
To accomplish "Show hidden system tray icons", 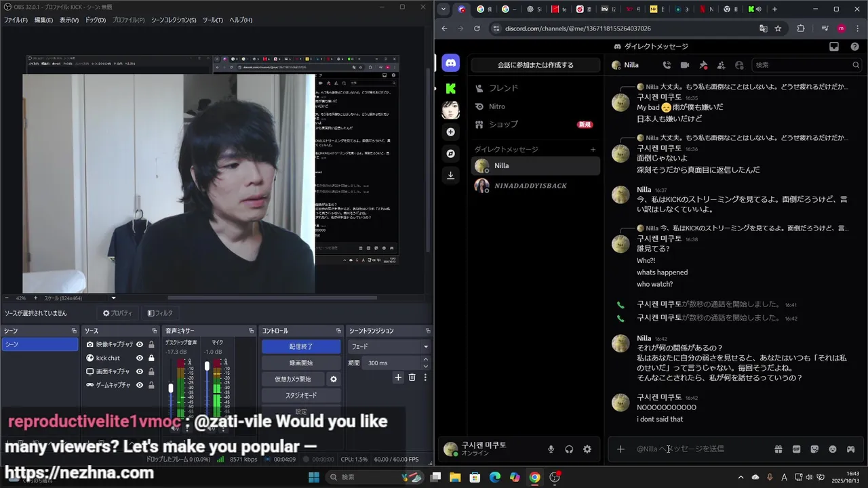I will [x=741, y=477].
